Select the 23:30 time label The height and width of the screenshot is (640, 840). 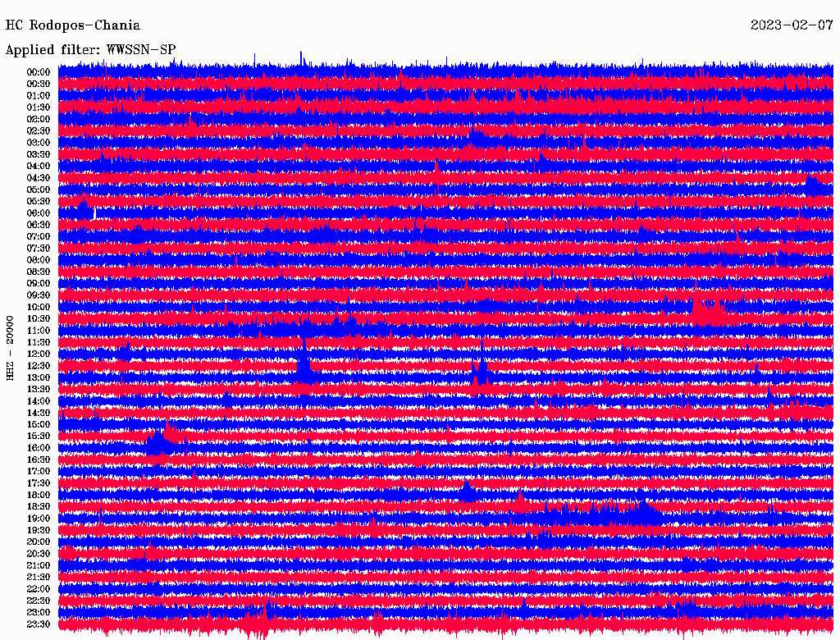click(39, 625)
